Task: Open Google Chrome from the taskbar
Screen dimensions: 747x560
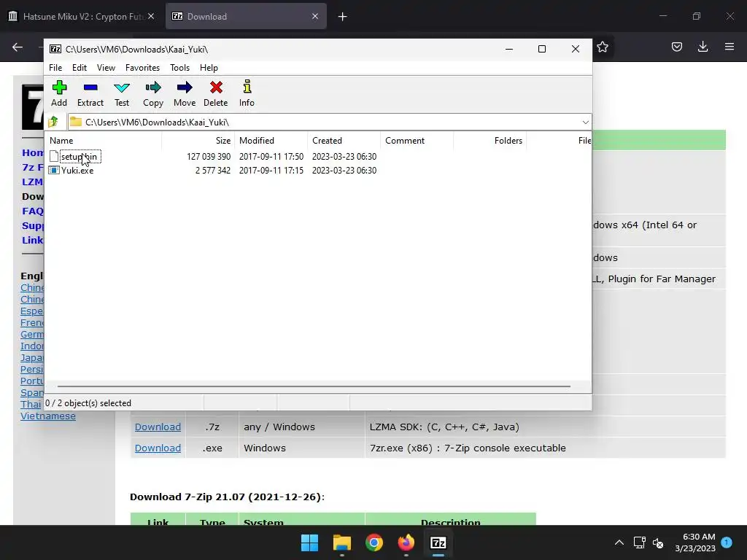Action: [374, 542]
